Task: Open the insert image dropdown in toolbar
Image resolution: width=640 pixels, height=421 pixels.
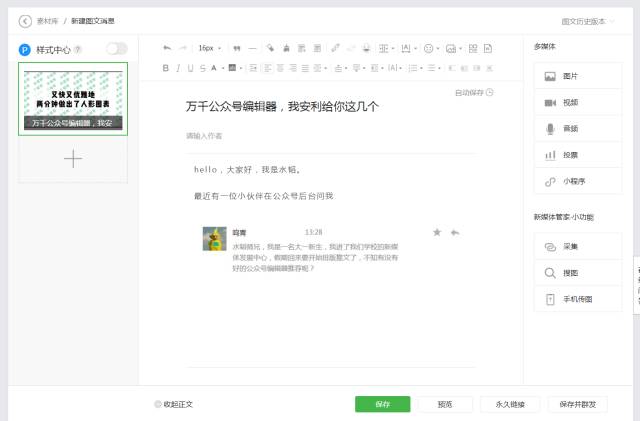Action: click(453, 49)
